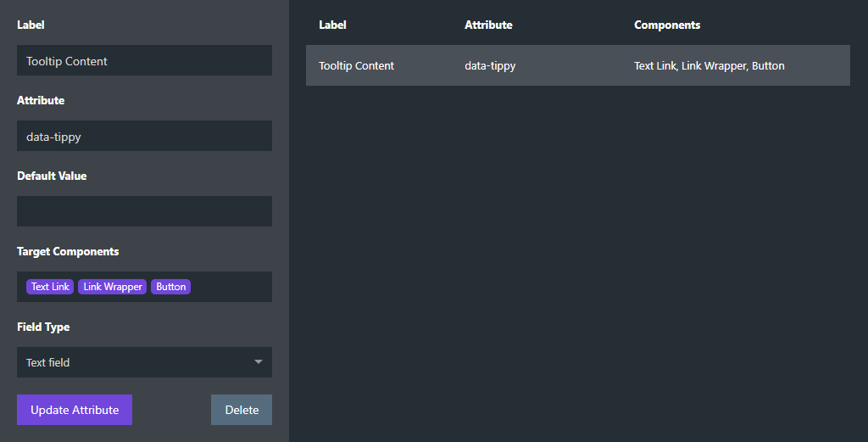Click empty area of Target Components box
Viewport: 868px width, 442px height.
(231, 287)
